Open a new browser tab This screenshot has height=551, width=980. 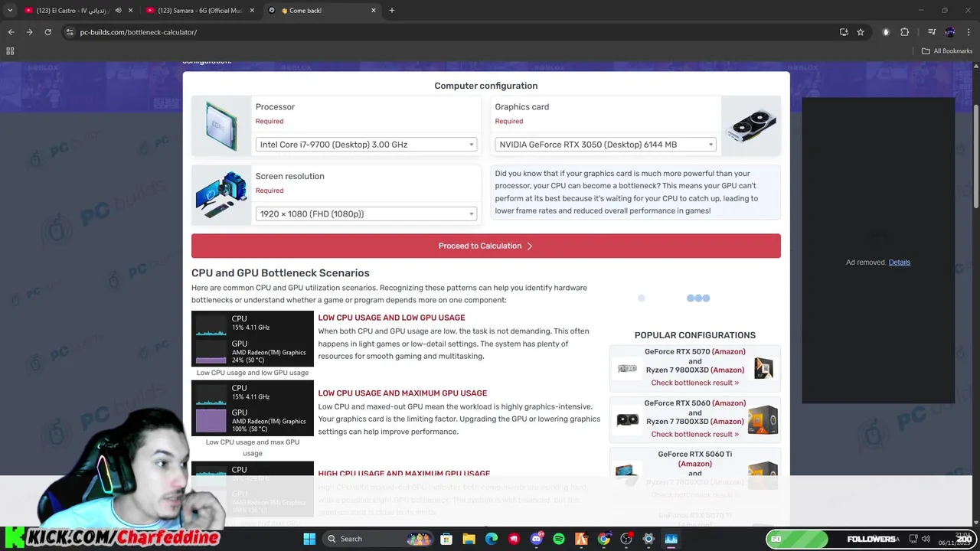click(x=392, y=11)
